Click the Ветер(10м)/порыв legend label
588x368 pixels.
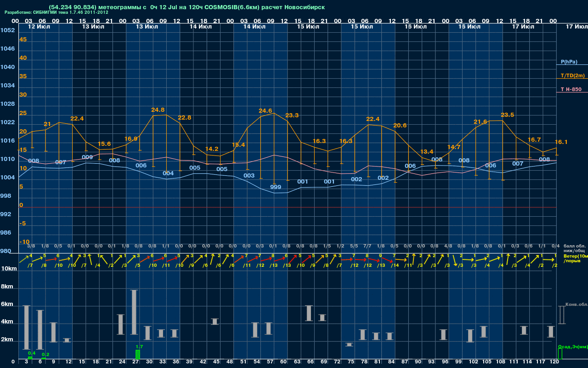[x=575, y=258]
